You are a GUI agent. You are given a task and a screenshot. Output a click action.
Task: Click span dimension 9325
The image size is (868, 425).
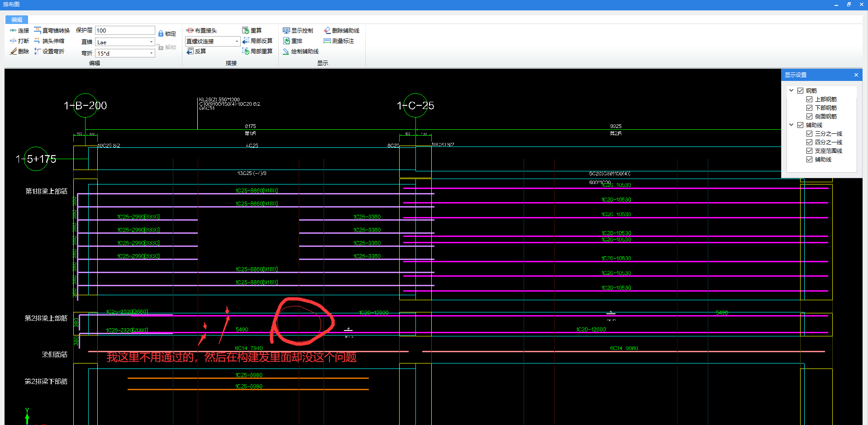pos(615,126)
